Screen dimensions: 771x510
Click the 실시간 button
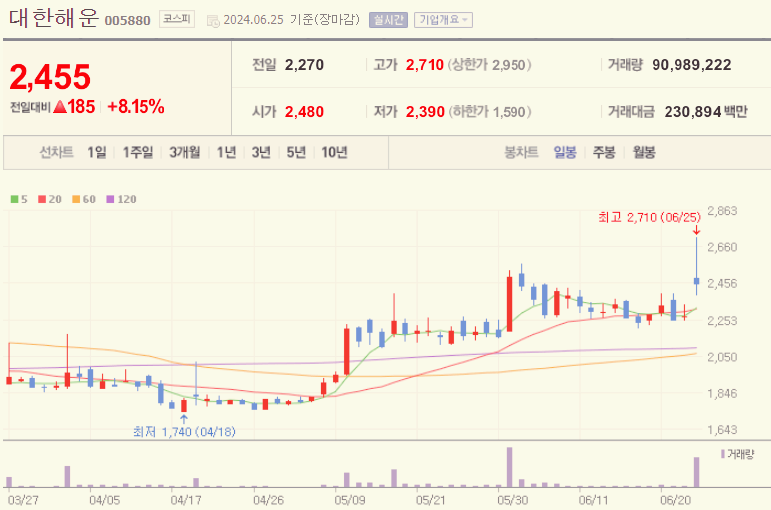pos(388,20)
